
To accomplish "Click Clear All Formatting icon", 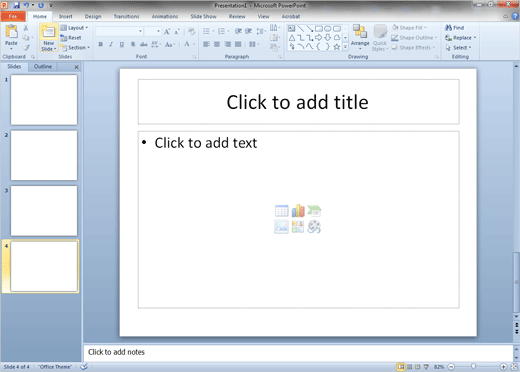I will (191, 31).
